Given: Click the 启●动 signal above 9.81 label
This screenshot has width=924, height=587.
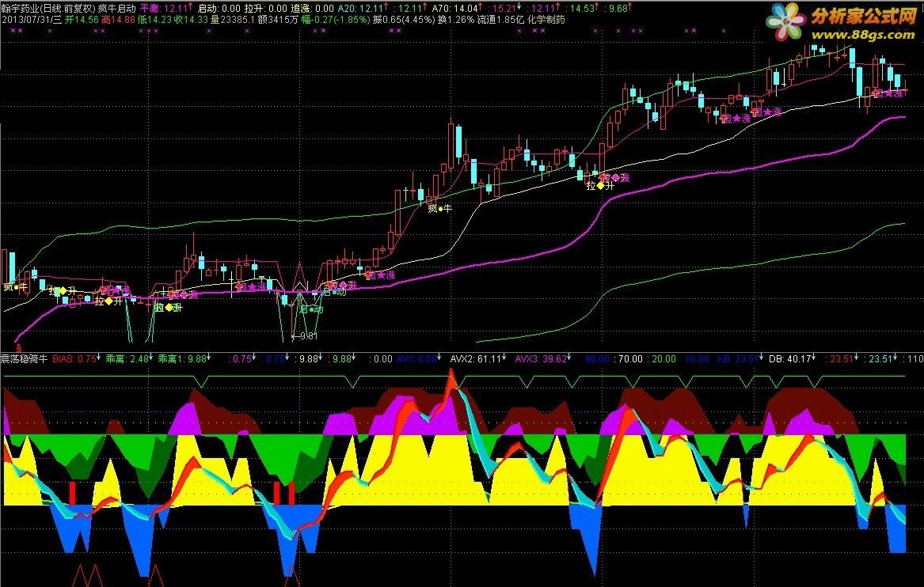Looking at the screenshot, I should pyautogui.click(x=312, y=309).
